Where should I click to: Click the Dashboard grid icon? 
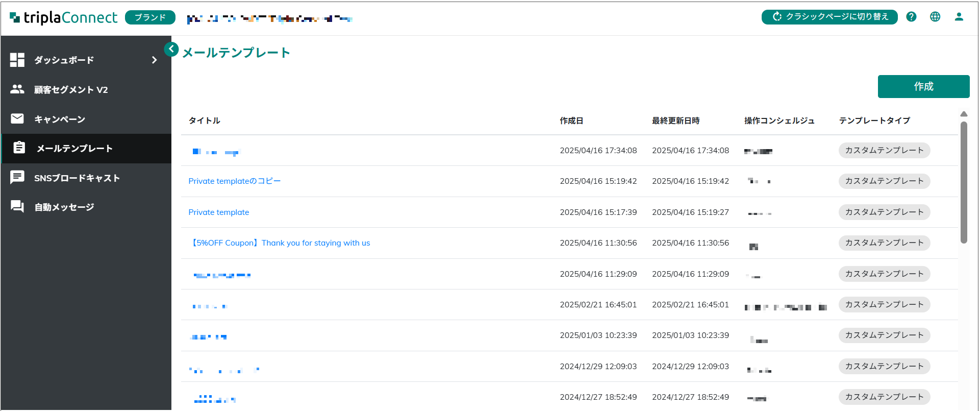(x=17, y=60)
